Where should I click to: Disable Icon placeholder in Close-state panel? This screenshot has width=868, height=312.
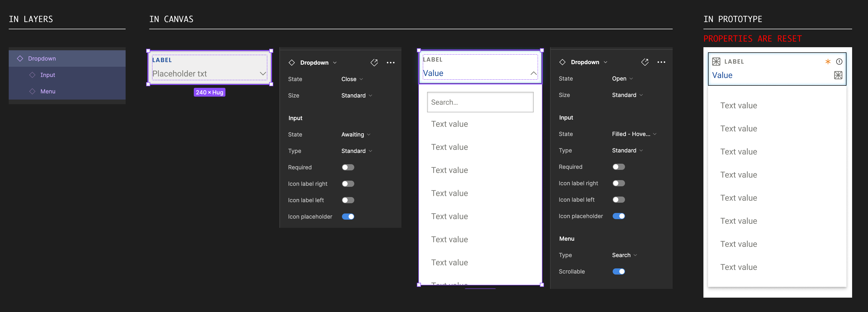tap(348, 217)
